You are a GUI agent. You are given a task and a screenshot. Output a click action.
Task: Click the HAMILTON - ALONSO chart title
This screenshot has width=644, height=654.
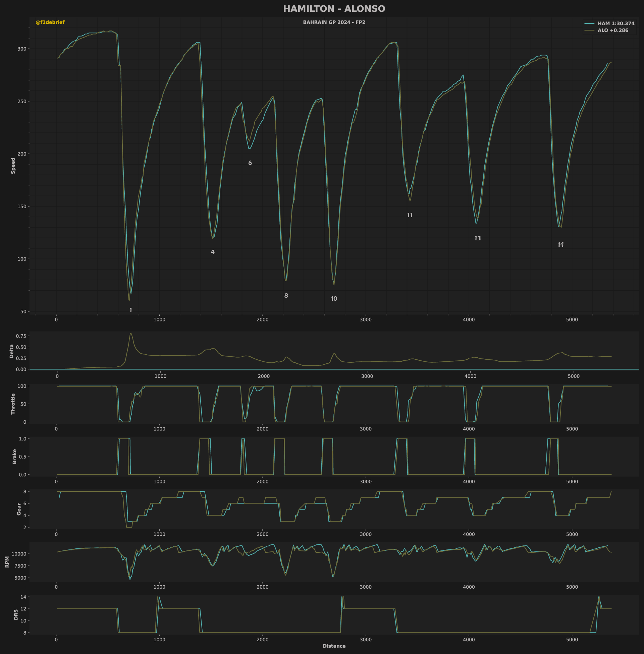click(334, 9)
